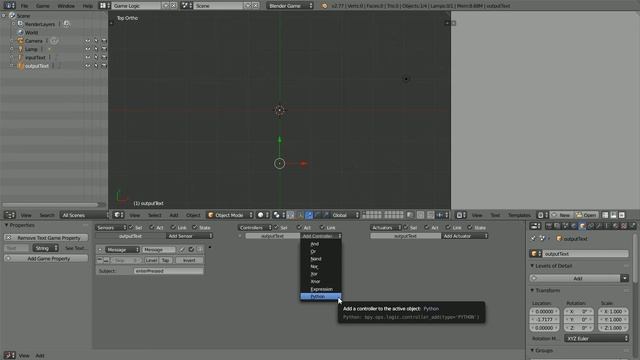640x360 pixels.
Task: Click the Level trigger button
Action: pos(151,260)
